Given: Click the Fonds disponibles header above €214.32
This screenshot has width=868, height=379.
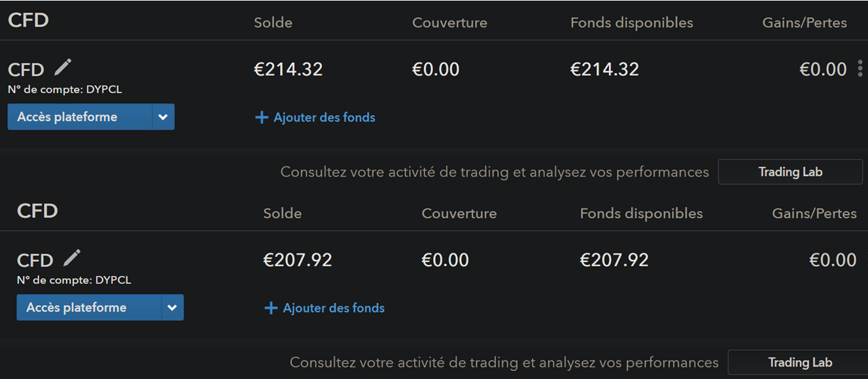Looking at the screenshot, I should coord(631,23).
